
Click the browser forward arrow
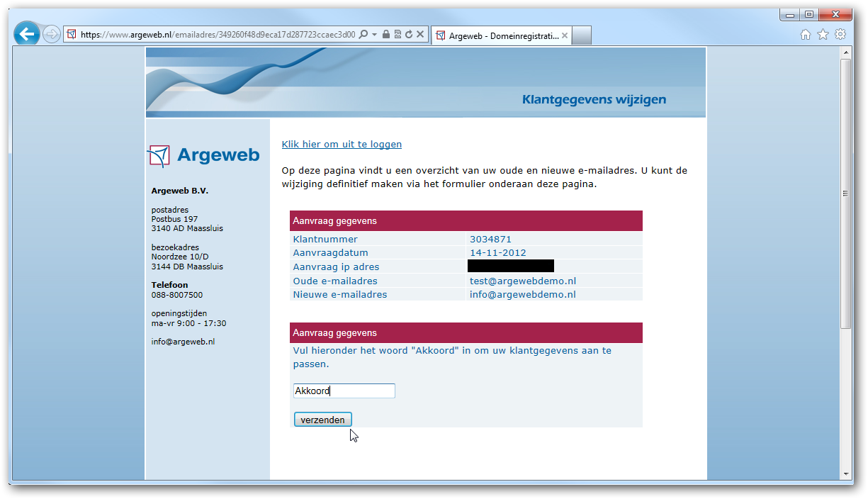pos(51,34)
